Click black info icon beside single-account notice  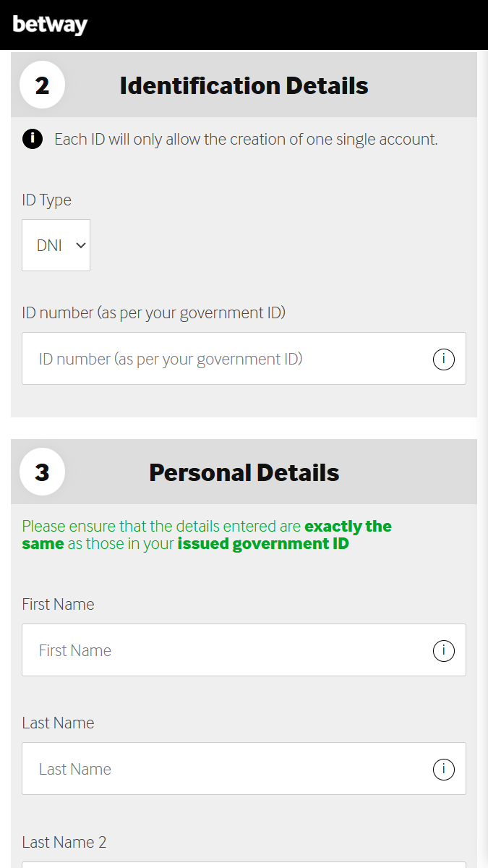click(33, 139)
